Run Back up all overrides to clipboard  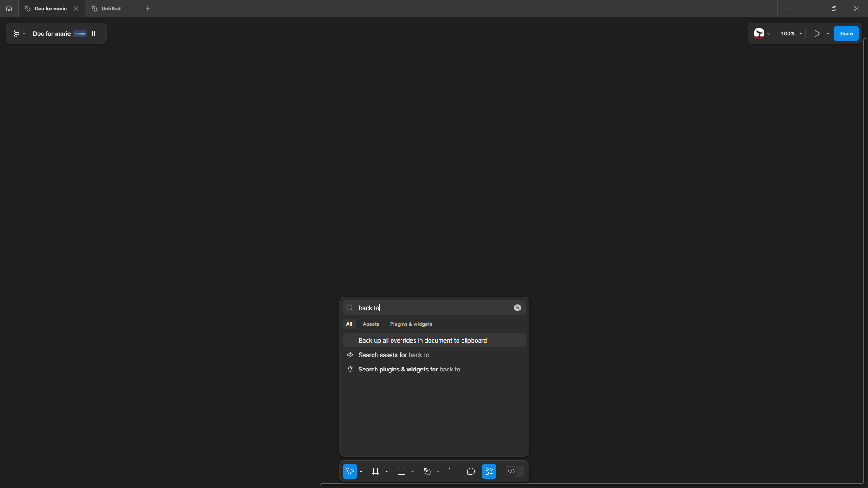(434, 340)
